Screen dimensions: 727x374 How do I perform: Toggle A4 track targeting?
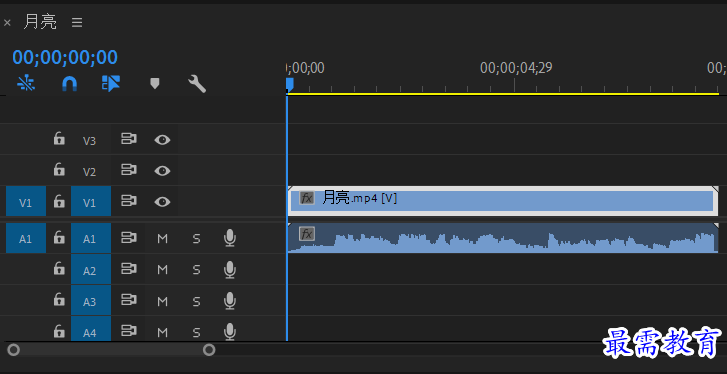(91, 329)
